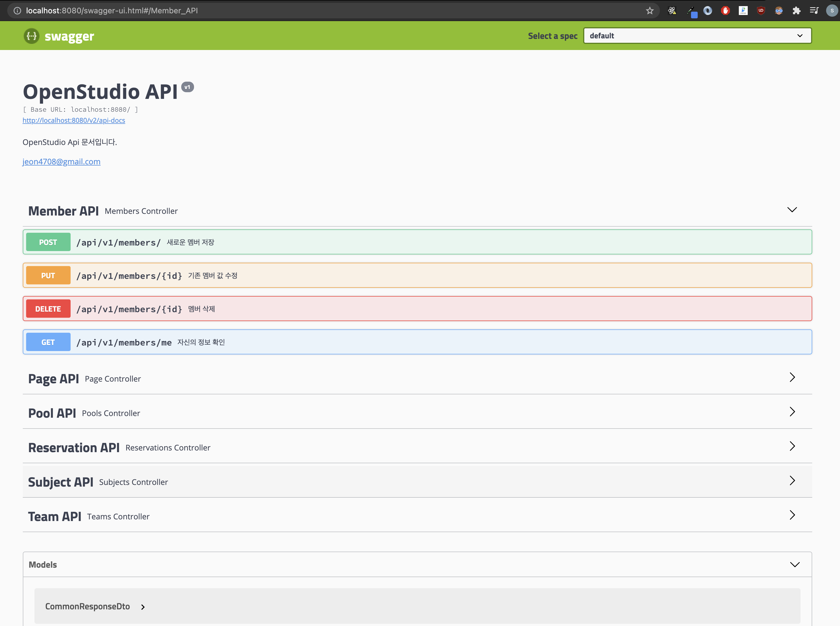Click the browser profile avatar S
The width and height of the screenshot is (840, 626).
pyautogui.click(x=832, y=10)
